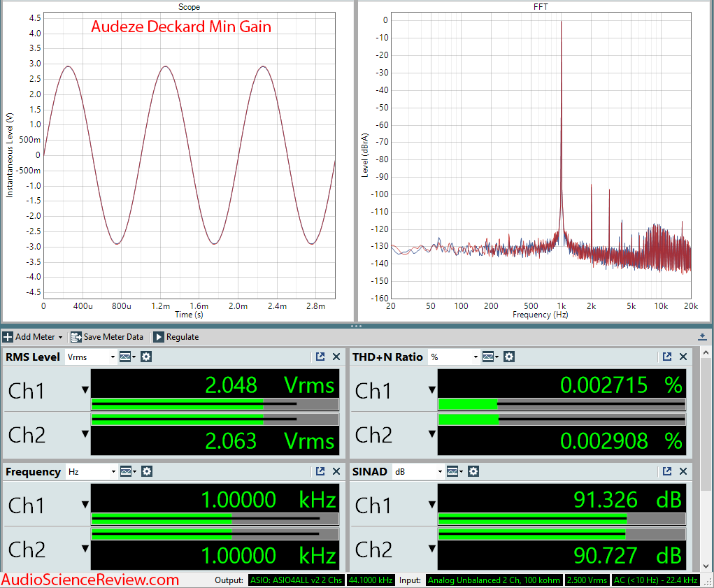714x588 pixels.
Task: Close the SINAD meter
Action: point(683,472)
